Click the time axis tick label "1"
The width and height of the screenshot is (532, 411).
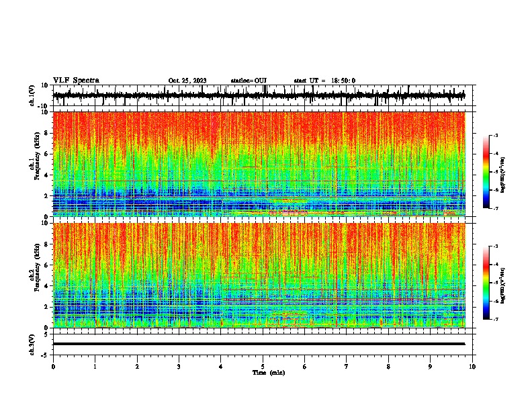[x=95, y=367]
